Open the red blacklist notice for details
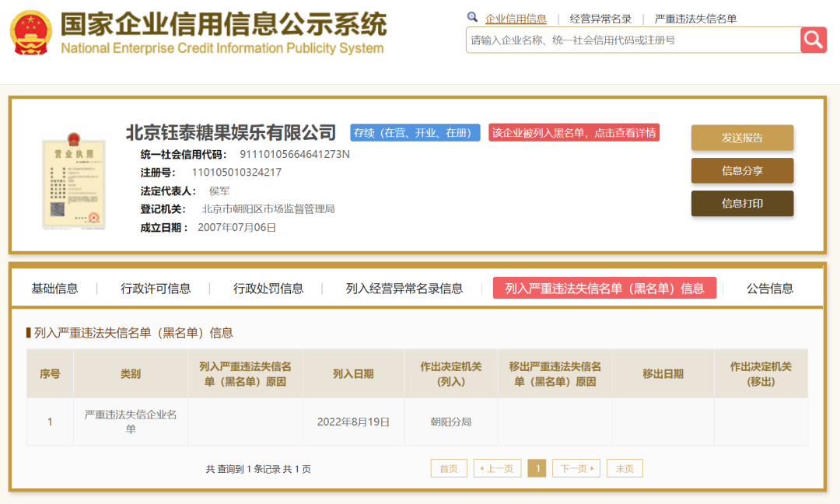 tap(572, 132)
